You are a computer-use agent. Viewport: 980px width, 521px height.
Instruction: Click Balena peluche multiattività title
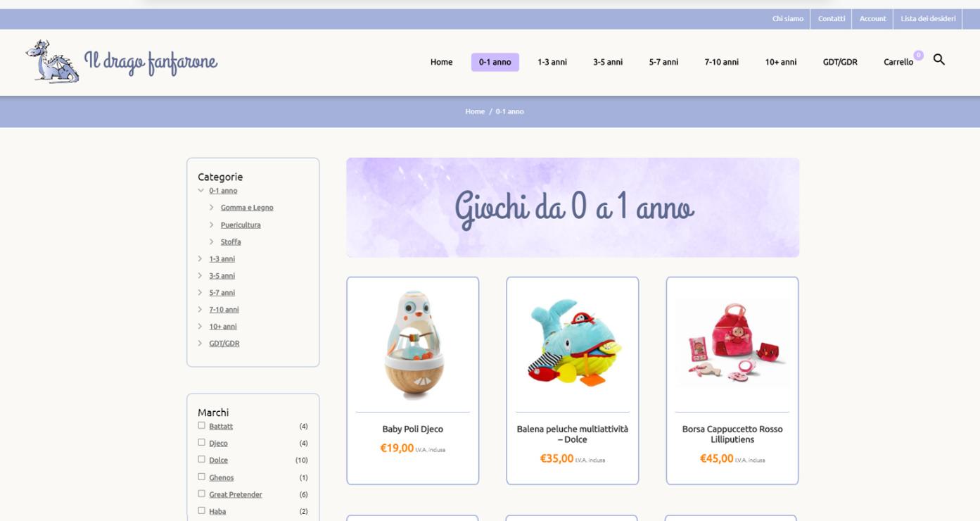pyautogui.click(x=572, y=434)
